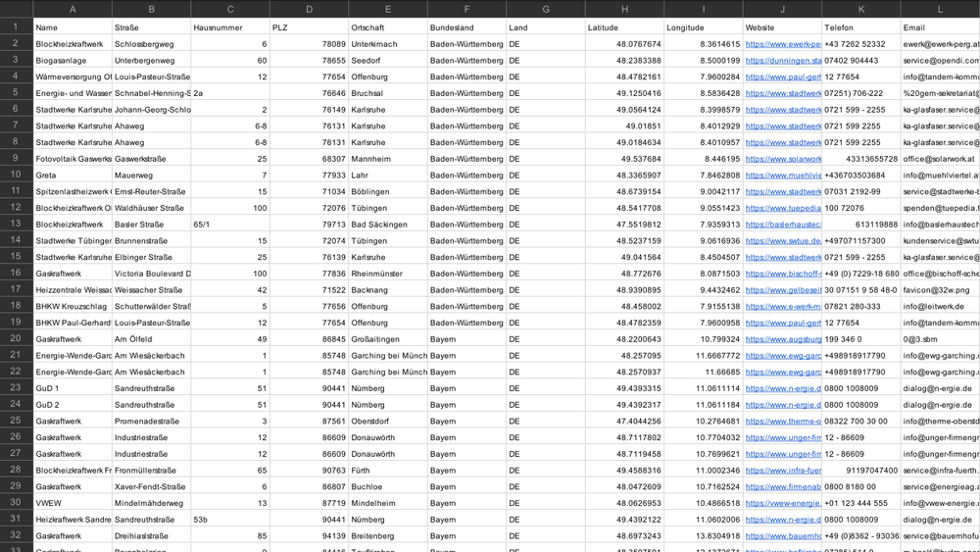The image size is (980, 552).
Task: Click the 'Longitude' header cell
Action: pos(703,27)
